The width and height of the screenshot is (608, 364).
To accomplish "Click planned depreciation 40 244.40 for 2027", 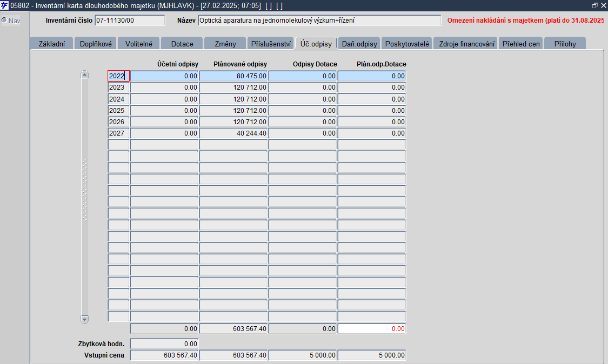I will click(233, 133).
